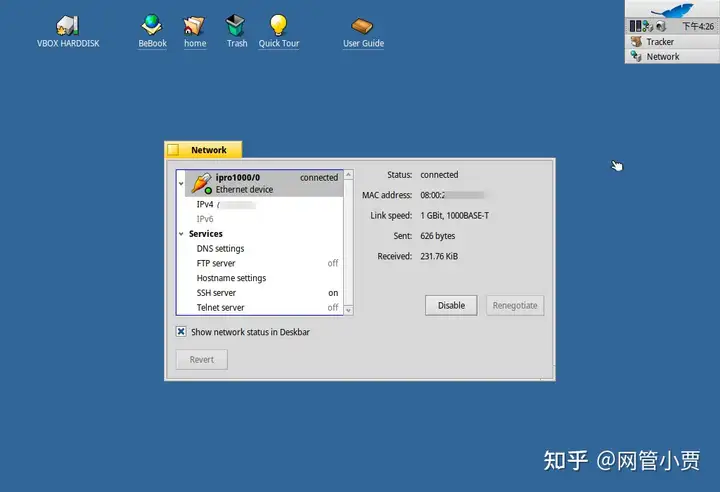720x492 pixels.
Task: Click the network status tray icon
Action: (x=647, y=26)
